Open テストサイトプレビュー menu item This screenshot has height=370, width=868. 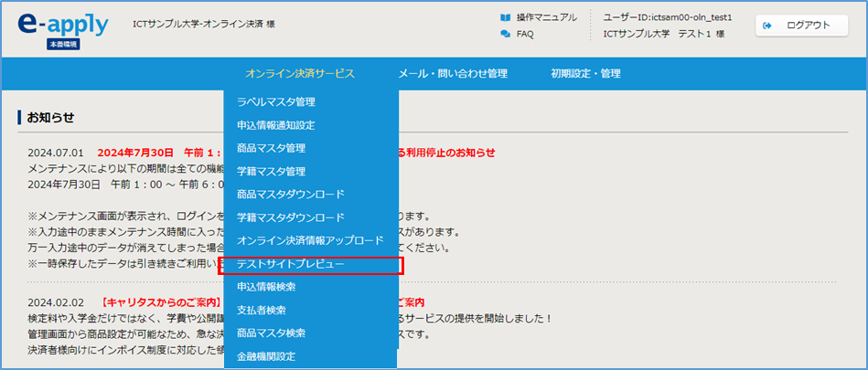tap(290, 264)
